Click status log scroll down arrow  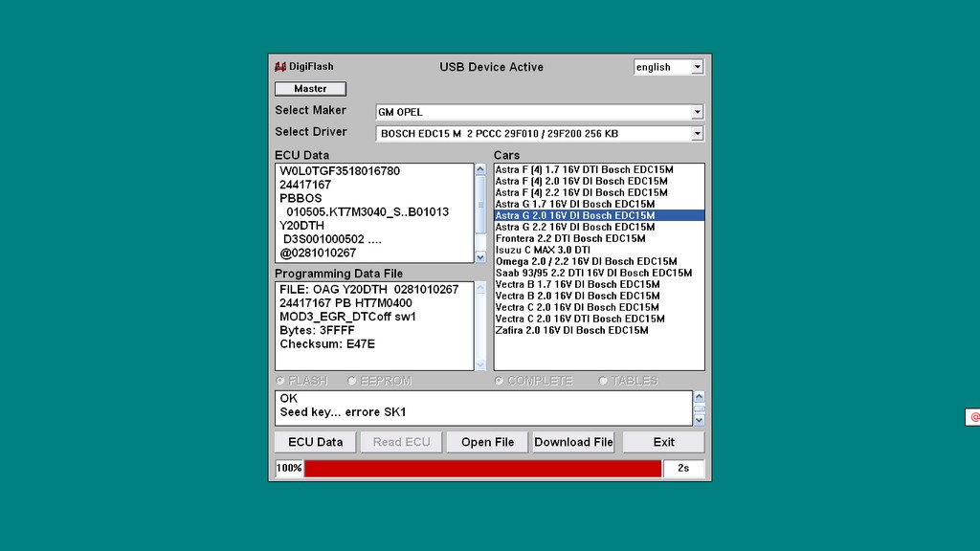pos(699,421)
